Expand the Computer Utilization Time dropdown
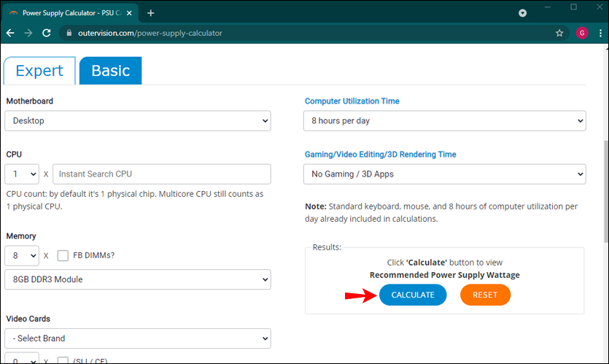609x364 pixels. [444, 121]
